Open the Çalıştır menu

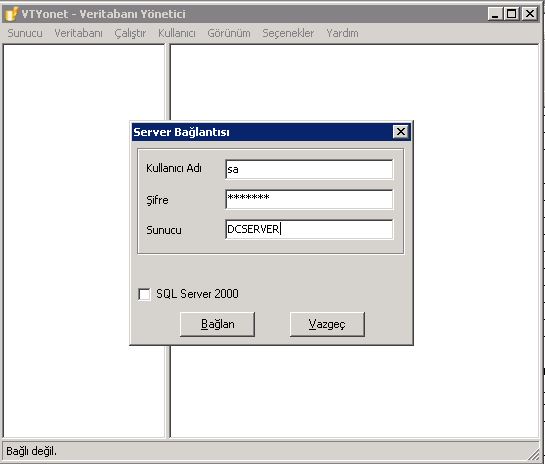[130, 33]
